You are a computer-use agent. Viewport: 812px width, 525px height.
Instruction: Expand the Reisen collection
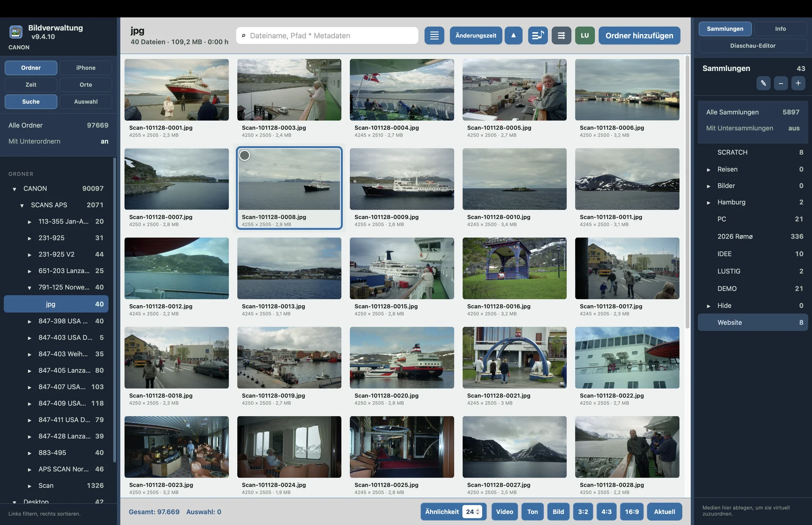click(x=708, y=170)
